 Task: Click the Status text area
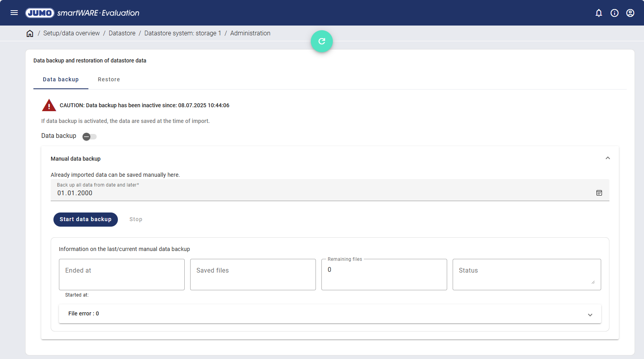[526, 274]
